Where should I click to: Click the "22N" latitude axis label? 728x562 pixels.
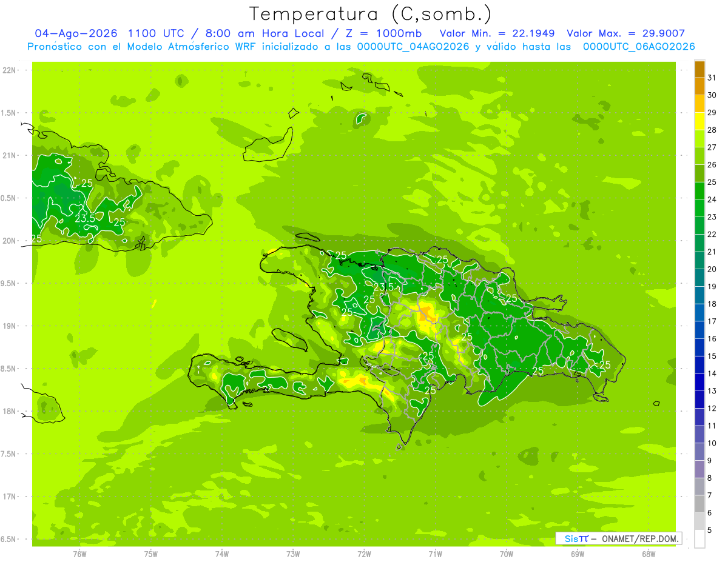tap(8, 70)
